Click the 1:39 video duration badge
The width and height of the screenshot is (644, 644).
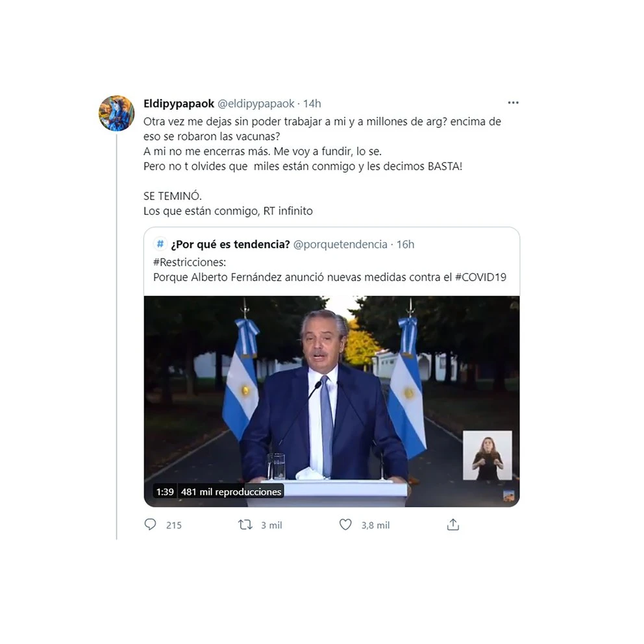tap(165, 491)
